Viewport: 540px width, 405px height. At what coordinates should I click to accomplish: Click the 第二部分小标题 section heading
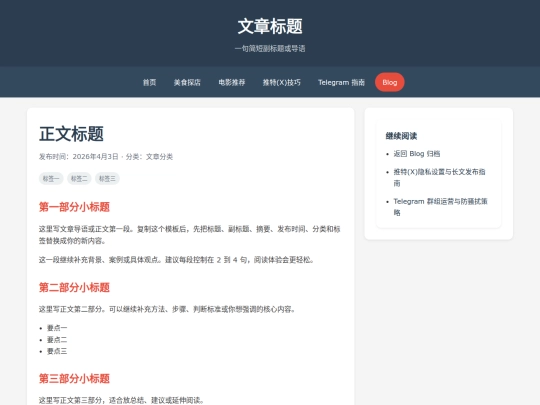click(74, 287)
